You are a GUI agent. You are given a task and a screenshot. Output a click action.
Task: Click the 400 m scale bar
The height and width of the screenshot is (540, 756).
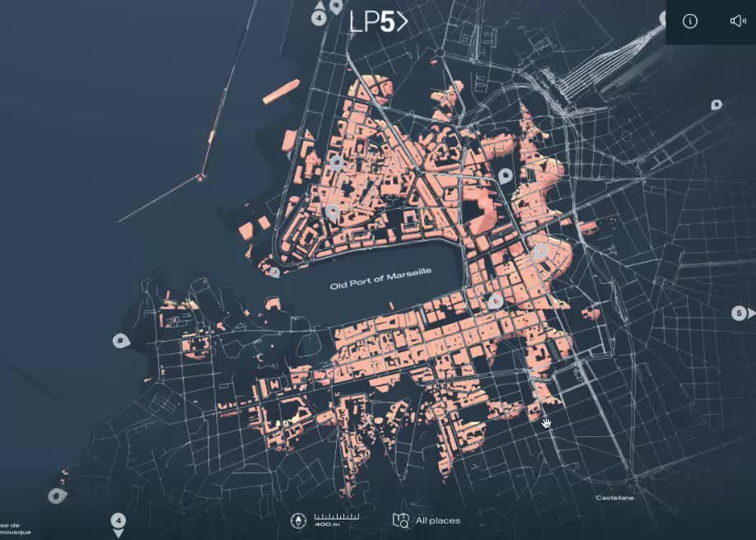click(x=336, y=519)
